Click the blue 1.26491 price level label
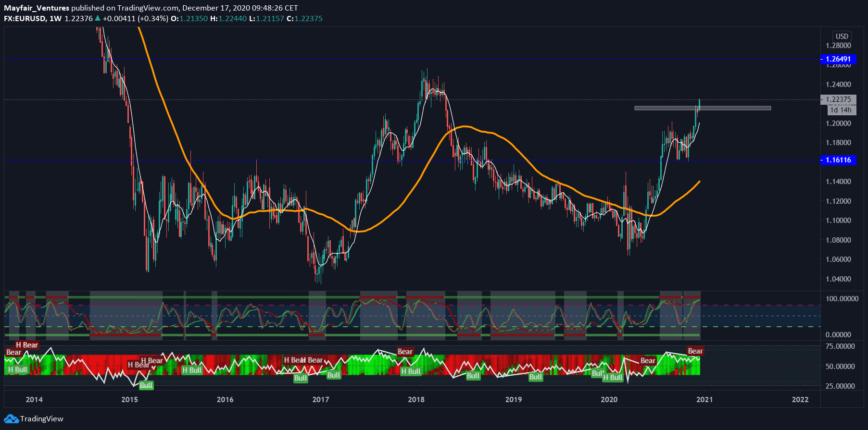868x430 pixels. [x=838, y=59]
